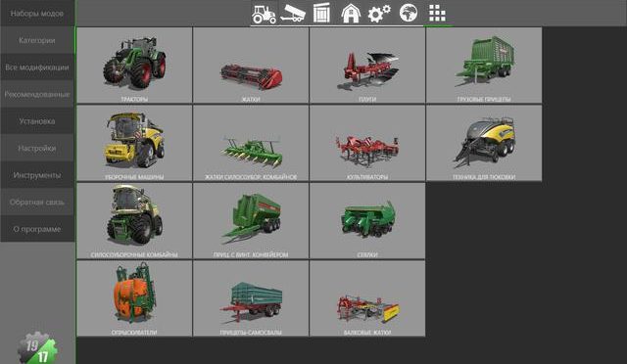Open the Установка page
Screen dimensions: 627x364
[37, 121]
